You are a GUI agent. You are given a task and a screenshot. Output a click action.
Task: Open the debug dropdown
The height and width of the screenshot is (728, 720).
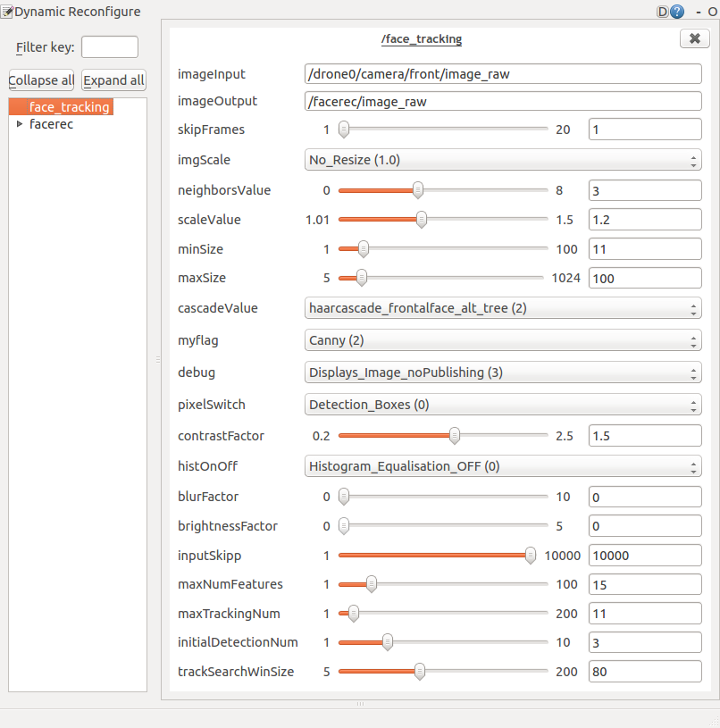[x=503, y=372]
